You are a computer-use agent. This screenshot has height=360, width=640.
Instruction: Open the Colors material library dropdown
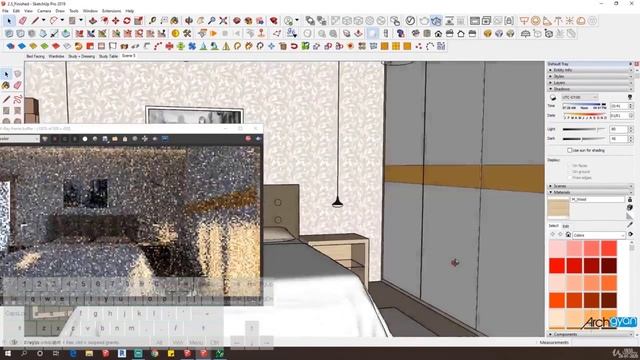pyautogui.click(x=599, y=235)
